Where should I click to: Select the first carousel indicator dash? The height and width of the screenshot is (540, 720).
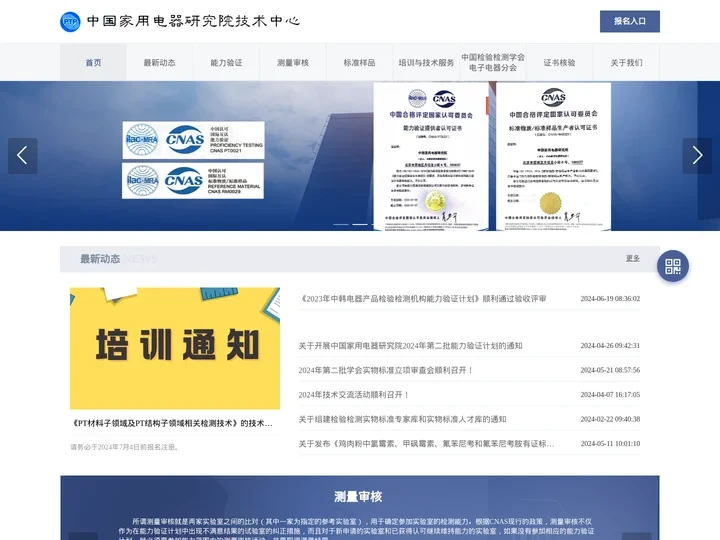pyautogui.click(x=341, y=224)
